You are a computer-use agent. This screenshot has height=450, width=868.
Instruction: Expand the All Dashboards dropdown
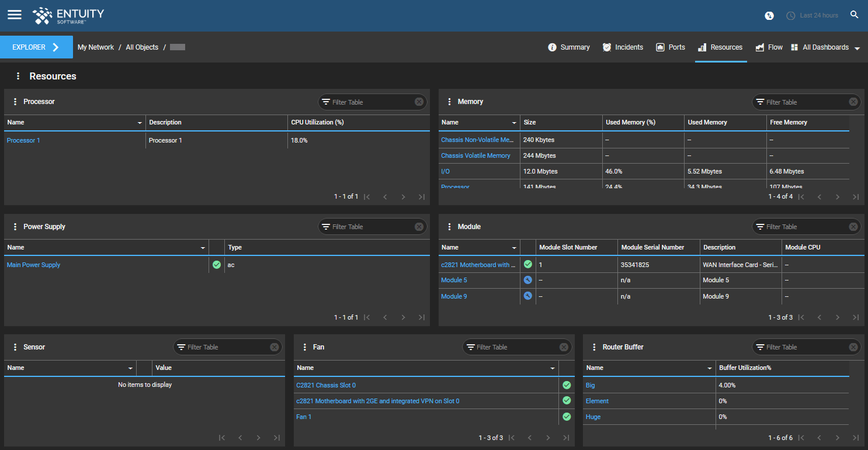coord(857,48)
